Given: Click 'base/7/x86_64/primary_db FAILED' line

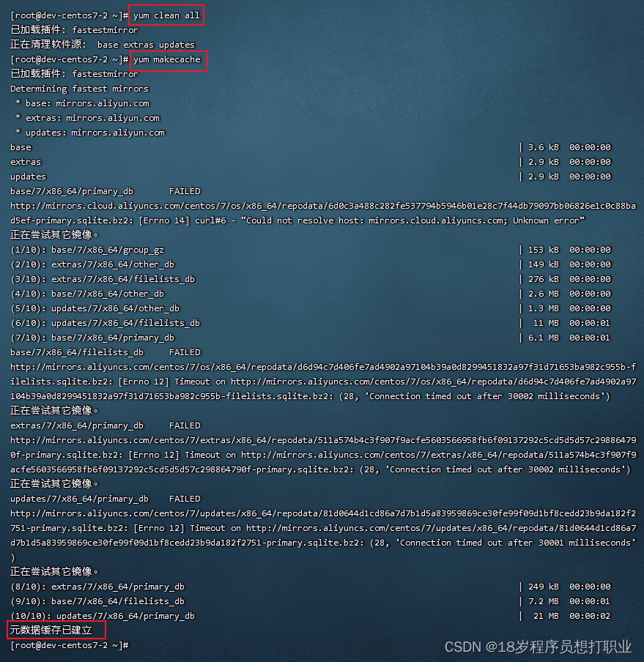Looking at the screenshot, I should tap(106, 191).
